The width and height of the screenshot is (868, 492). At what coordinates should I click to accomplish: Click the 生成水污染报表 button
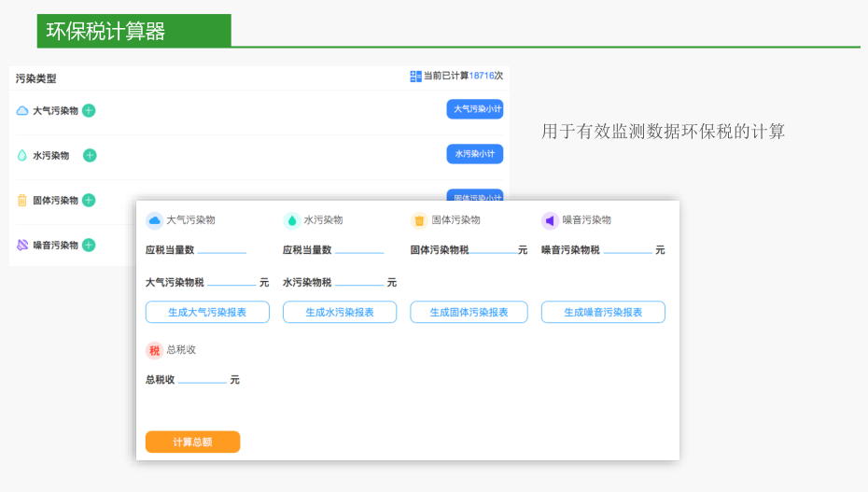pyautogui.click(x=340, y=312)
